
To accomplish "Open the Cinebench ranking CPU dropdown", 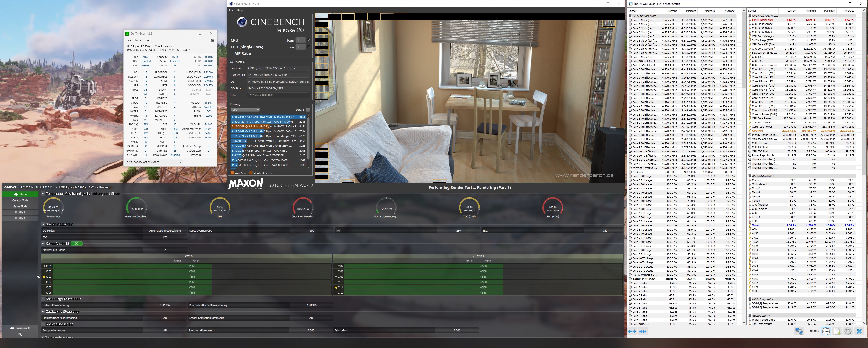I will [x=245, y=110].
